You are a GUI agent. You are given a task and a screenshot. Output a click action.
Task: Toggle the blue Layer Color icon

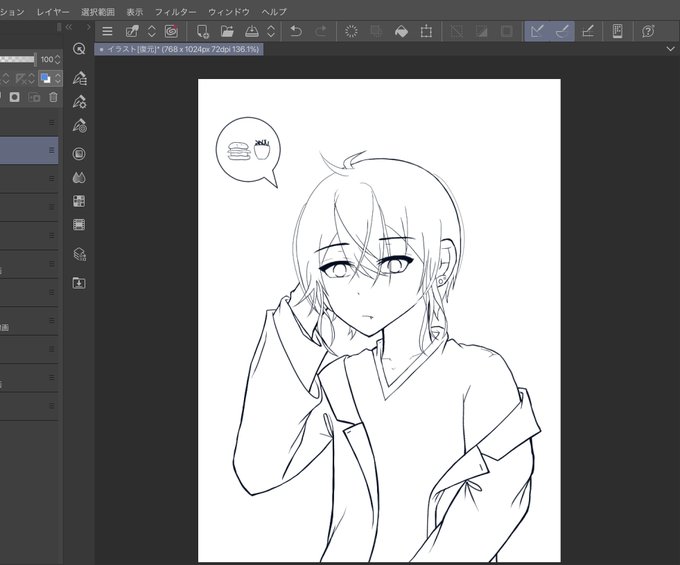[x=45, y=78]
